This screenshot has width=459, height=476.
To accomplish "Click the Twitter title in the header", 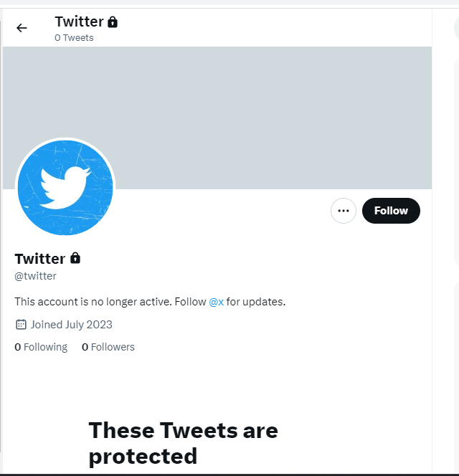I will click(79, 22).
